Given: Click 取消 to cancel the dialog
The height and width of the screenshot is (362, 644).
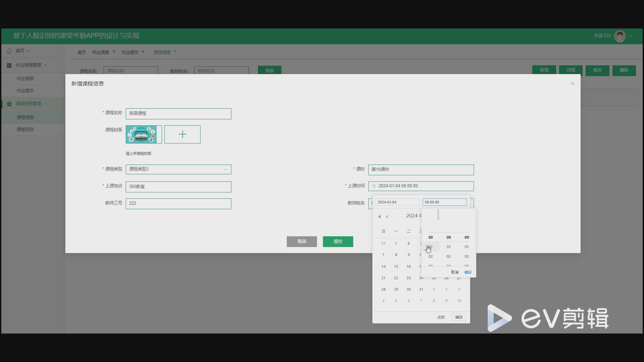Looking at the screenshot, I should pos(302,241).
